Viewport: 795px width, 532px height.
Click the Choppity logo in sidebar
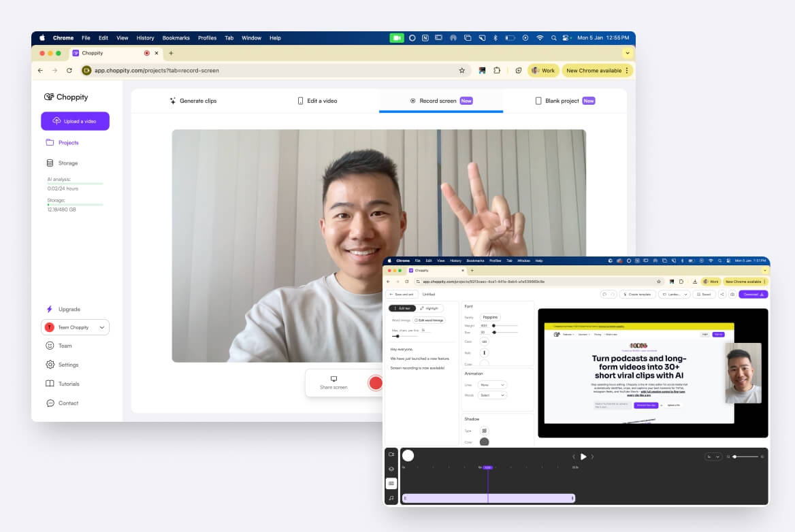[x=66, y=97]
